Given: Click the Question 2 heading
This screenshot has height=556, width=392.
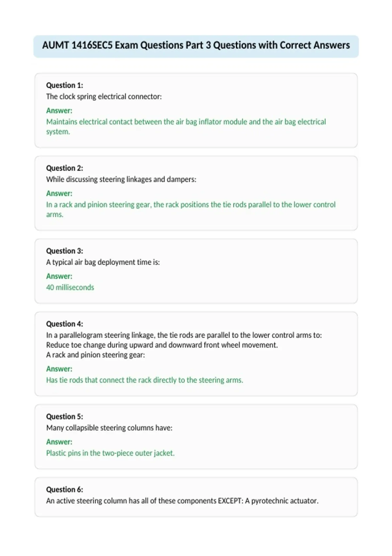Looking at the screenshot, I should [65, 168].
